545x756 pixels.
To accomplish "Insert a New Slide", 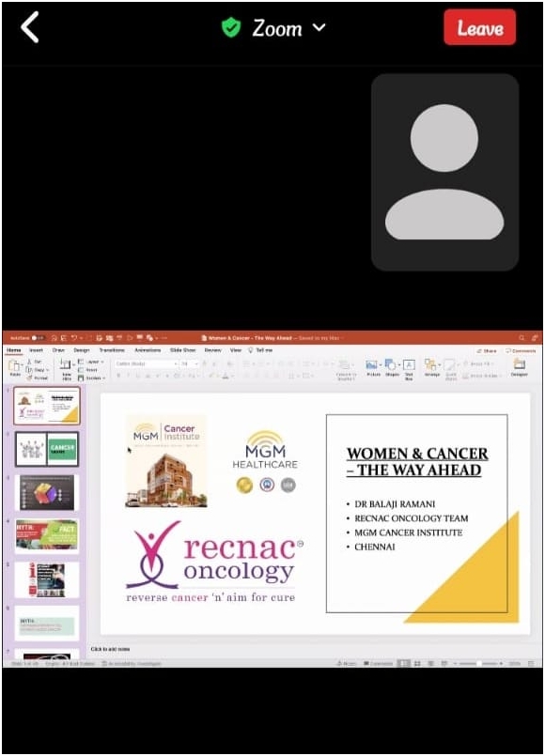I will pyautogui.click(x=66, y=369).
